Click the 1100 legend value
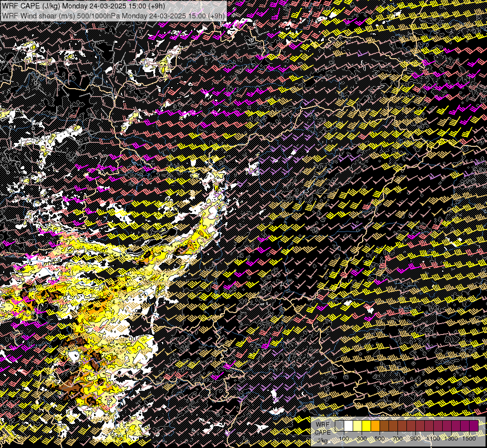The width and height of the screenshot is (487, 448). 433,439
